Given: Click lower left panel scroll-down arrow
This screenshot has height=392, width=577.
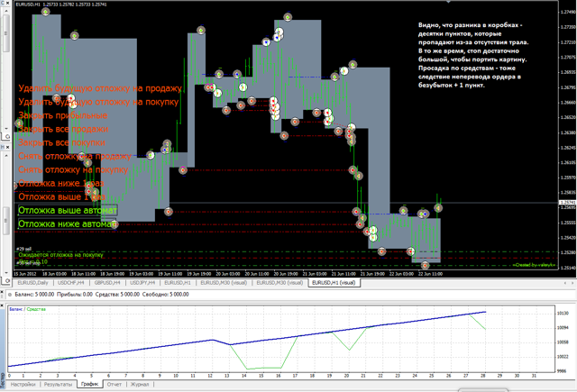Looking at the screenshot, I should (x=6, y=272).
